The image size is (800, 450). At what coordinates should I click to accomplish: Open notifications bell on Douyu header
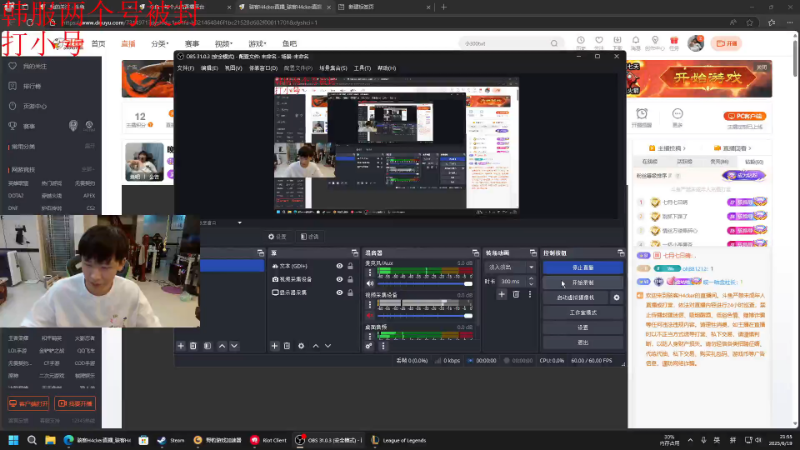[x=636, y=40]
